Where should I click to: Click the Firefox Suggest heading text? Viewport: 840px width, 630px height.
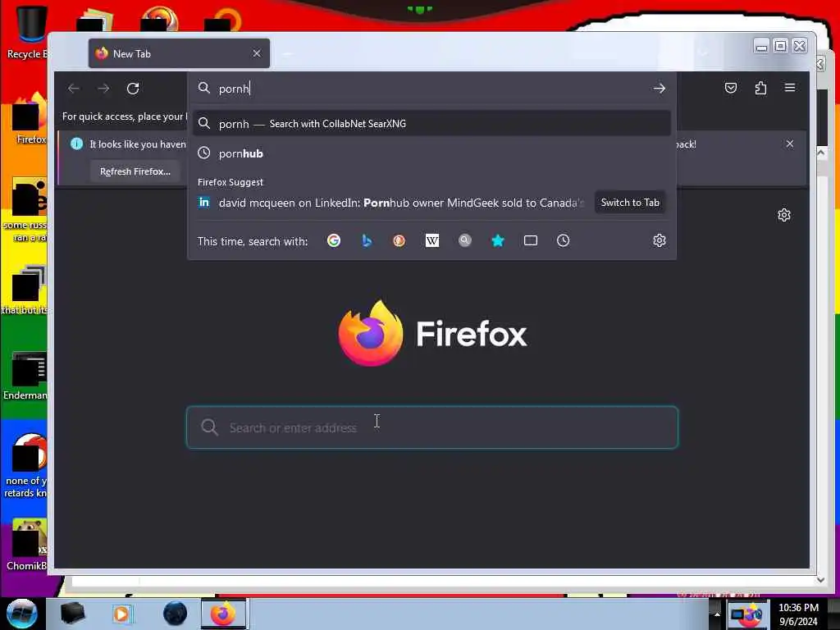click(231, 182)
